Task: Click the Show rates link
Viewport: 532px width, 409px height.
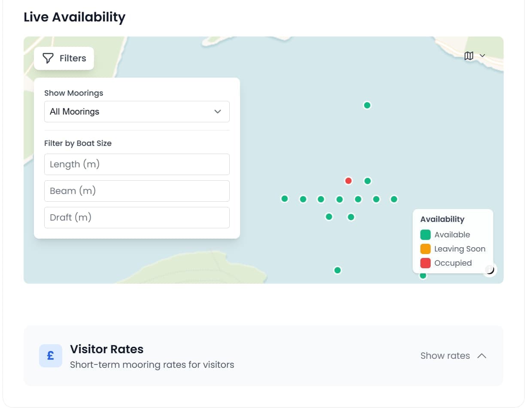Action: [x=445, y=355]
